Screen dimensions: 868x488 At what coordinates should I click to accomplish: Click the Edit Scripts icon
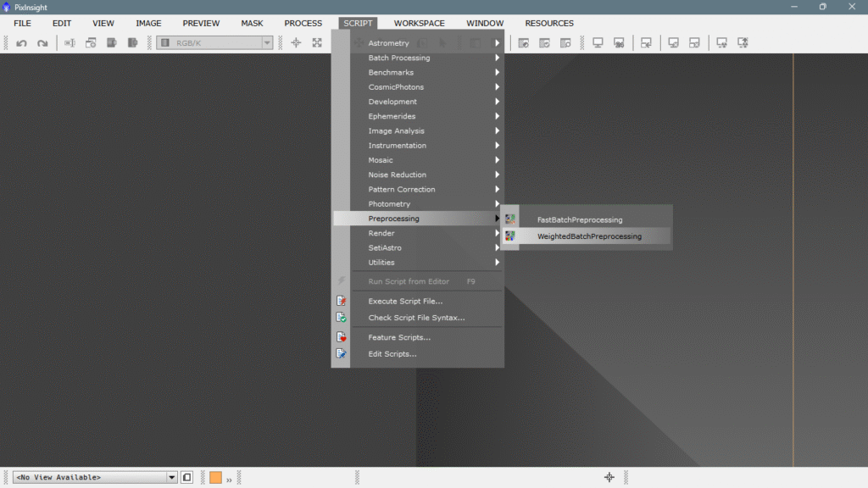(x=341, y=353)
